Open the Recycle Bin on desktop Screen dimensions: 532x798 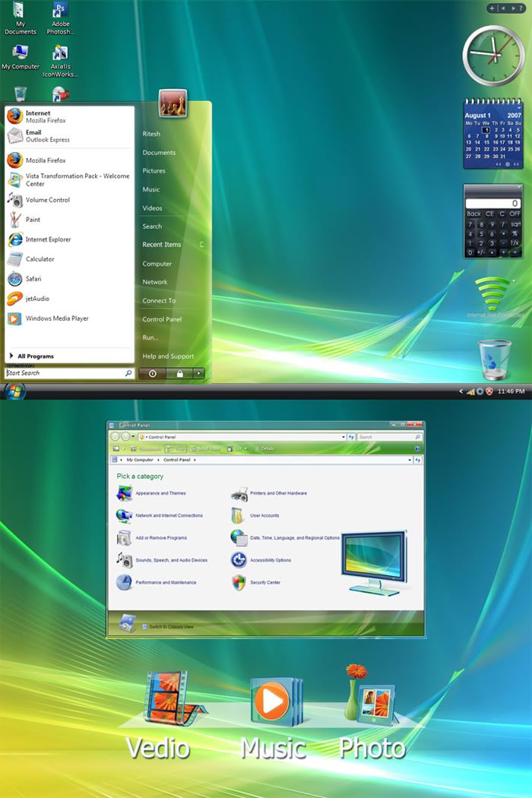(494, 359)
